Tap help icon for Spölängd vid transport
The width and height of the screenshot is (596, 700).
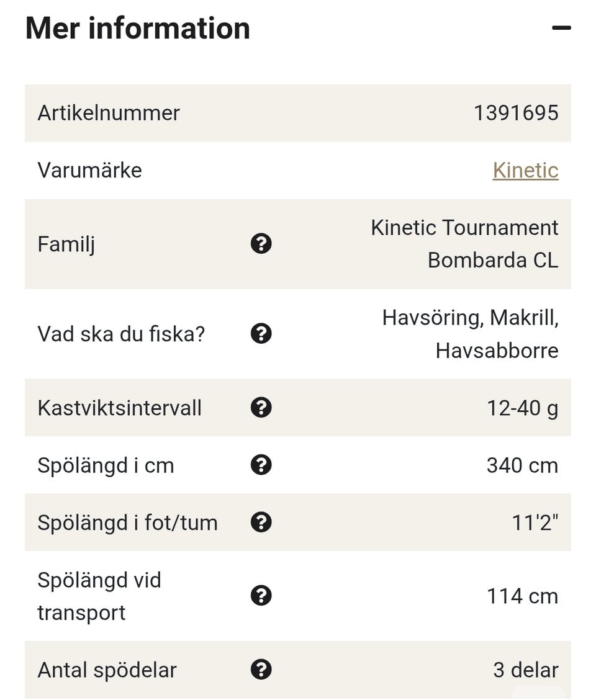261,596
